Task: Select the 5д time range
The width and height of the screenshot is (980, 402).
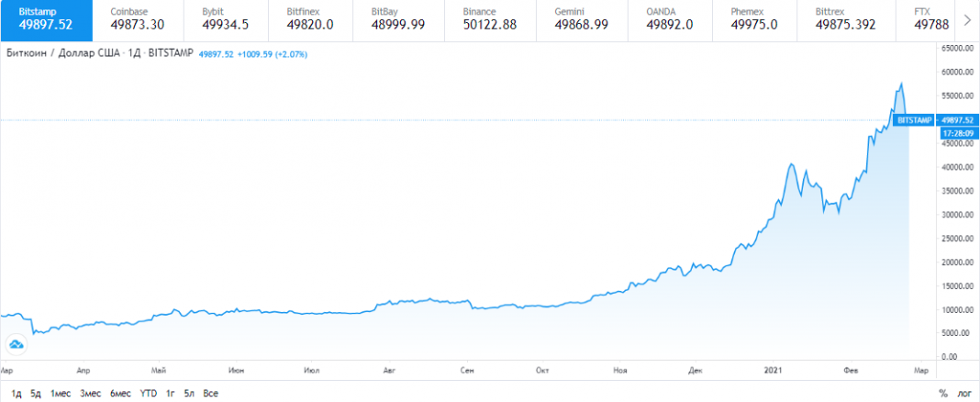Action: pyautogui.click(x=35, y=393)
